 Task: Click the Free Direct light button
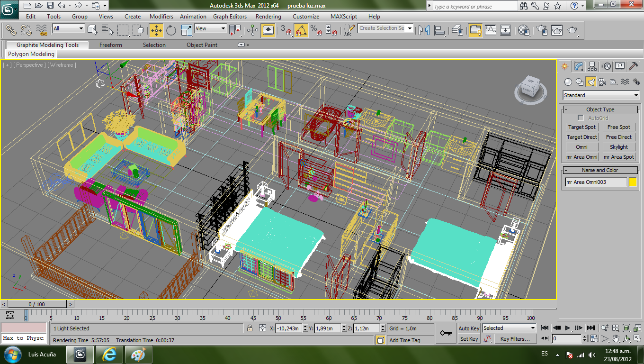pyautogui.click(x=619, y=137)
